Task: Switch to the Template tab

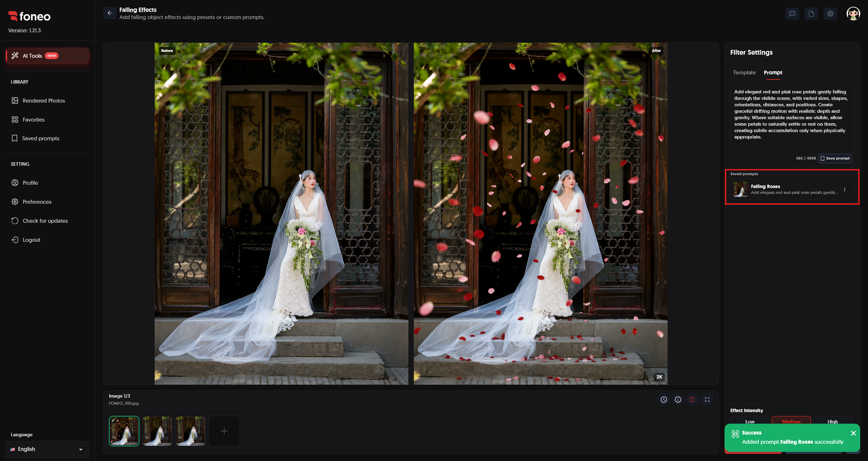Action: point(744,73)
